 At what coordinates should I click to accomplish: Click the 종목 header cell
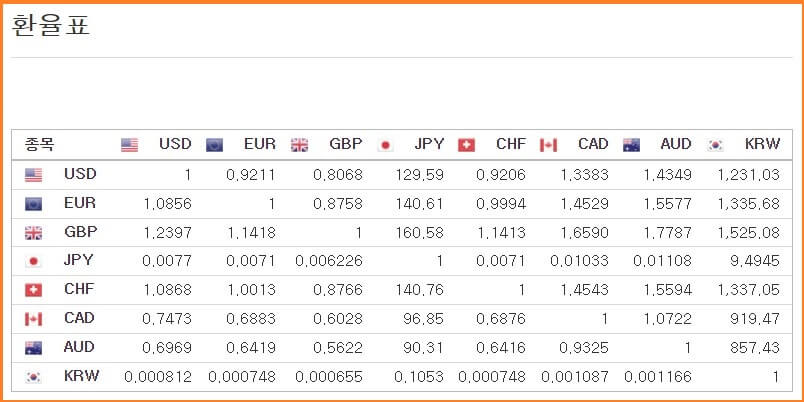click(39, 145)
